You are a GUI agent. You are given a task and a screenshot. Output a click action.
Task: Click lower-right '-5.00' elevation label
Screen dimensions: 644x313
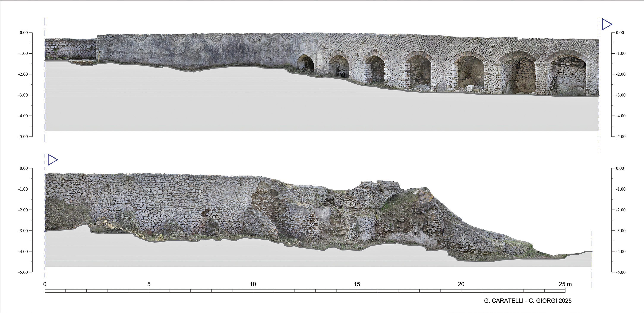click(x=620, y=272)
